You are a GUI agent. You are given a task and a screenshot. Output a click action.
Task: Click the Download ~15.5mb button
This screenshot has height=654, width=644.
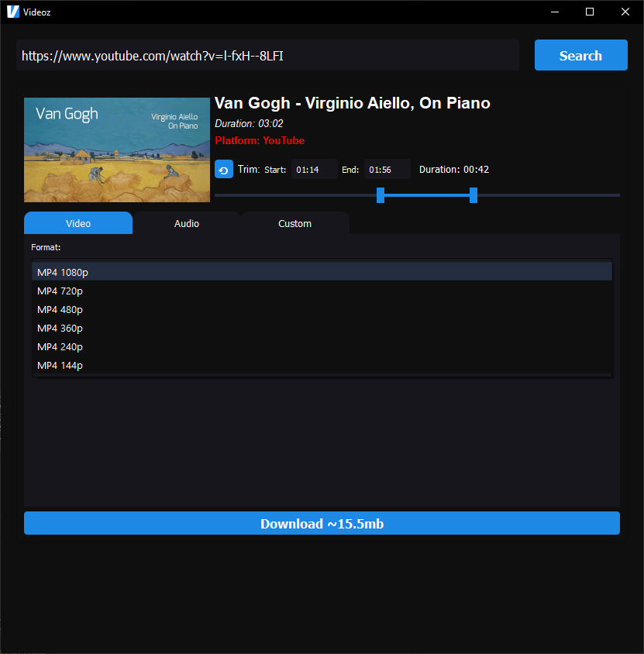[322, 523]
